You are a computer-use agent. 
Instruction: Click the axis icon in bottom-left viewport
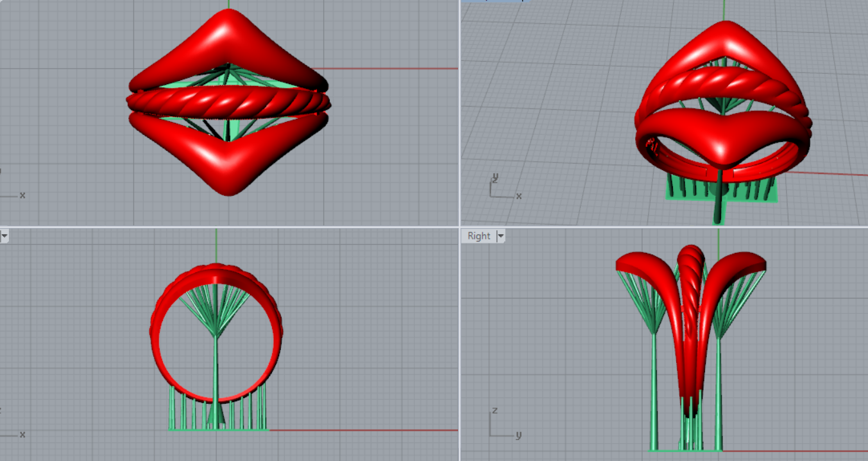tap(13, 433)
